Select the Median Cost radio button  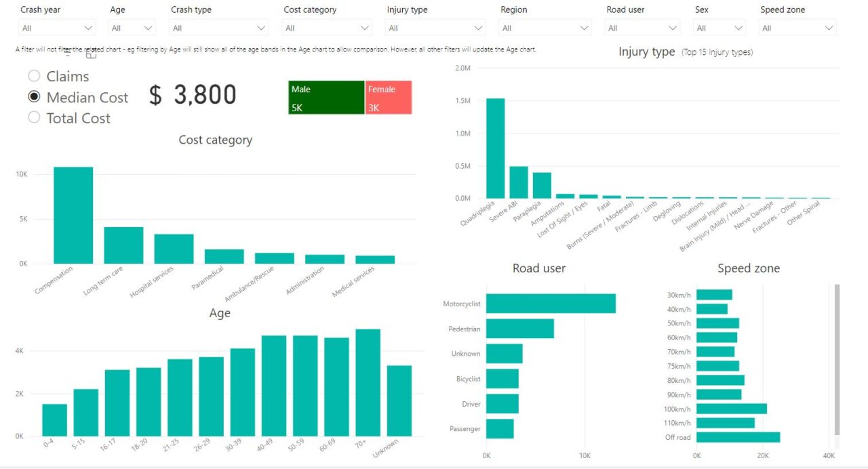coord(34,97)
